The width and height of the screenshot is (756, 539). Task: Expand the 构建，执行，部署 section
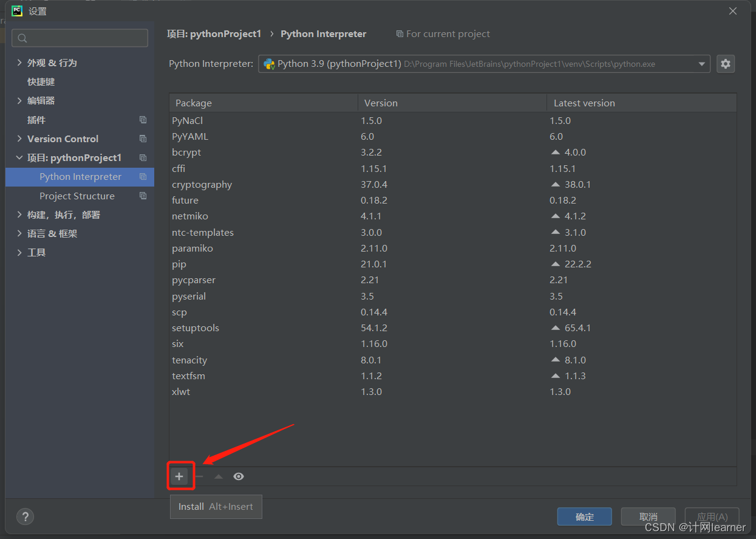coord(19,215)
